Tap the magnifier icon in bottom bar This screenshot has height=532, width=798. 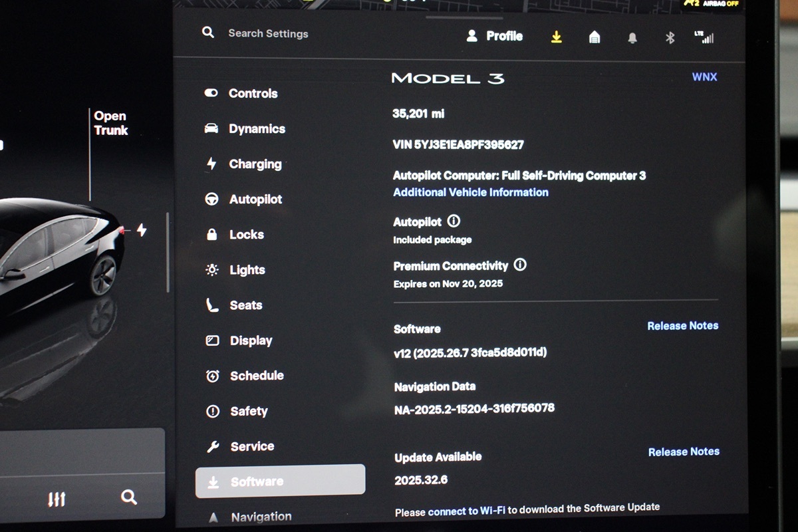tap(129, 497)
